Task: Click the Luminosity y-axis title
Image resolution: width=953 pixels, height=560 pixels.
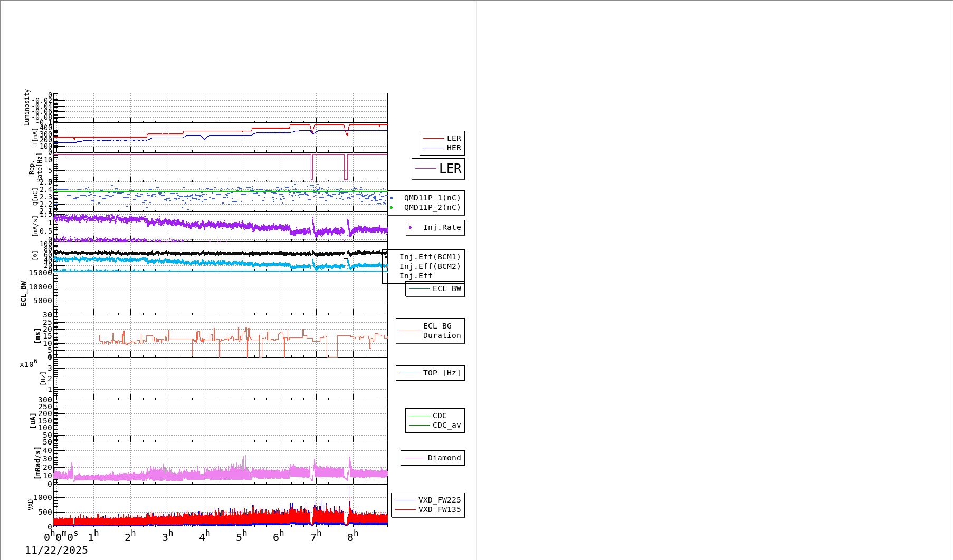Action: [x=27, y=108]
